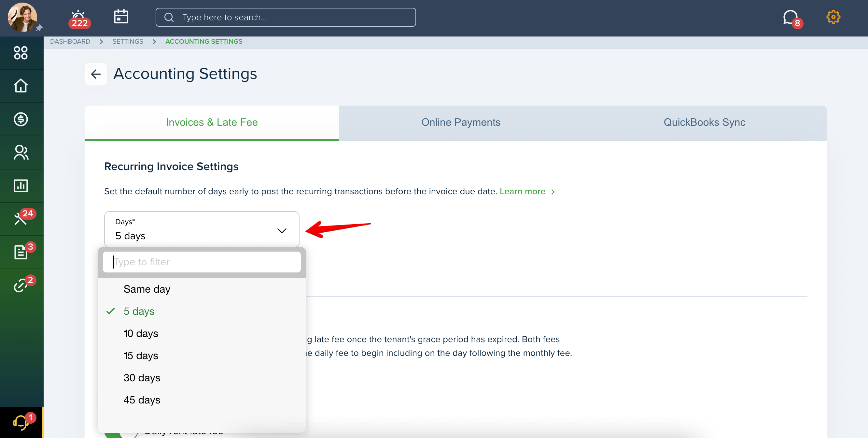Select the checked 5 days option
Image resolution: width=868 pixels, height=438 pixels.
coord(202,311)
